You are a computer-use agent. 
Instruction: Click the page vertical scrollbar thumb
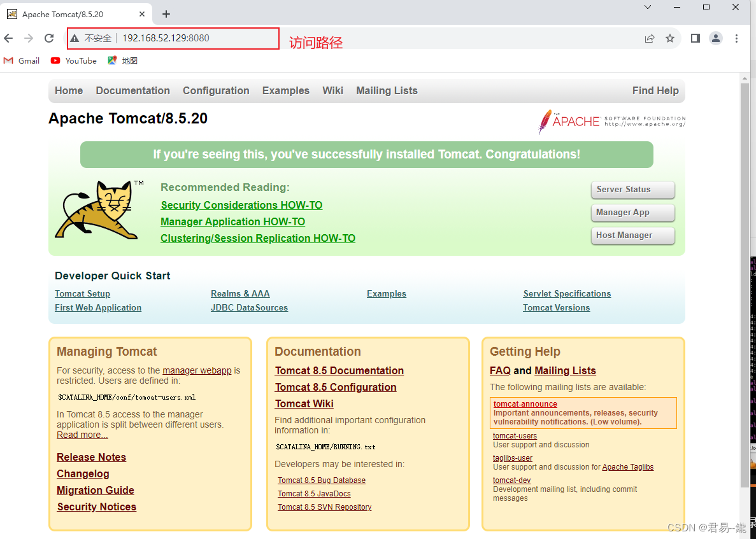745,284
